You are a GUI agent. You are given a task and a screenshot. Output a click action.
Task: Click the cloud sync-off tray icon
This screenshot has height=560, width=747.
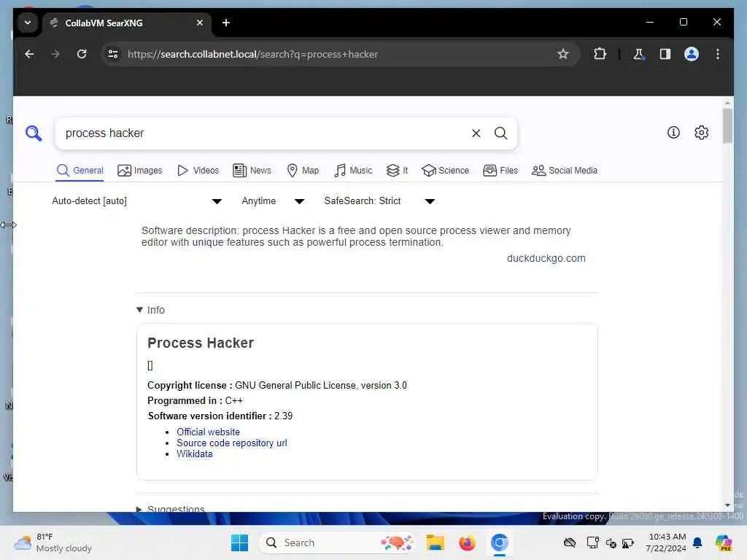tap(569, 542)
